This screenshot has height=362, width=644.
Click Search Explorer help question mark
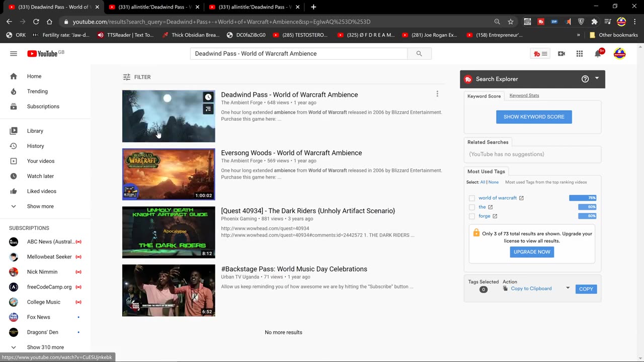(585, 79)
